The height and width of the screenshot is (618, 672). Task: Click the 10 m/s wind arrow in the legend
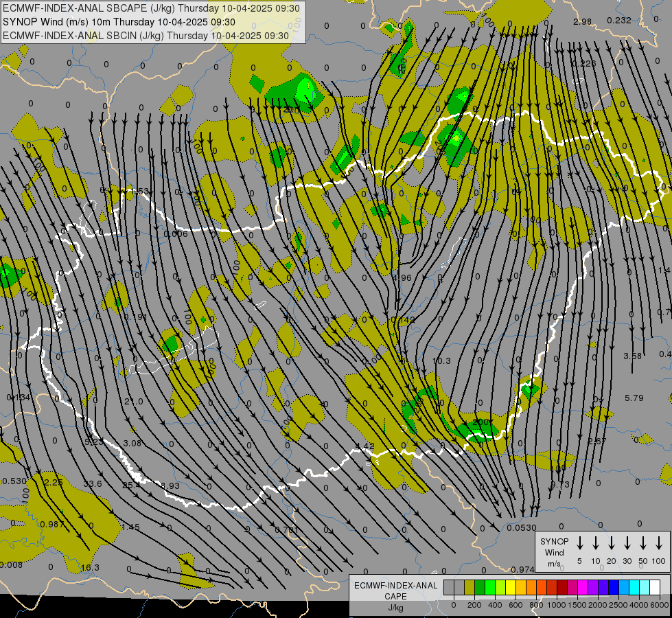point(596,542)
